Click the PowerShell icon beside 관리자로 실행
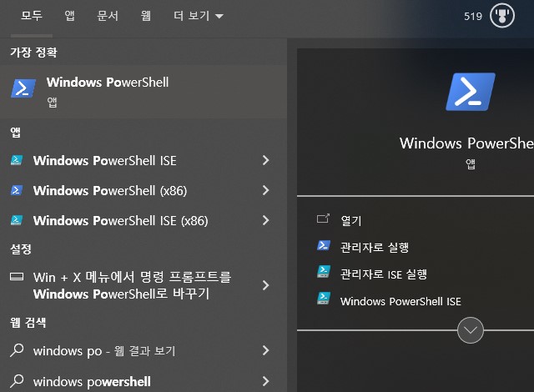Screen dimensions: 534x392 tap(323, 245)
